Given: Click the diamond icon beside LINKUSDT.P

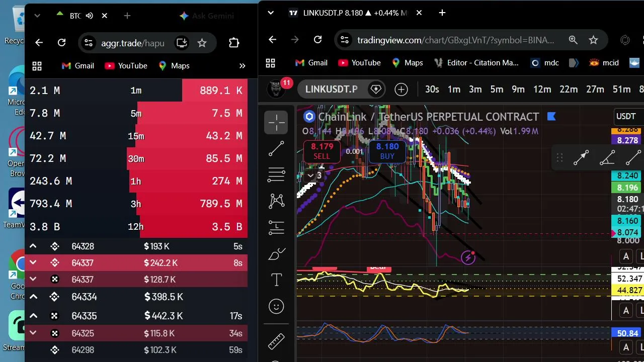Looking at the screenshot, I should pos(376,89).
